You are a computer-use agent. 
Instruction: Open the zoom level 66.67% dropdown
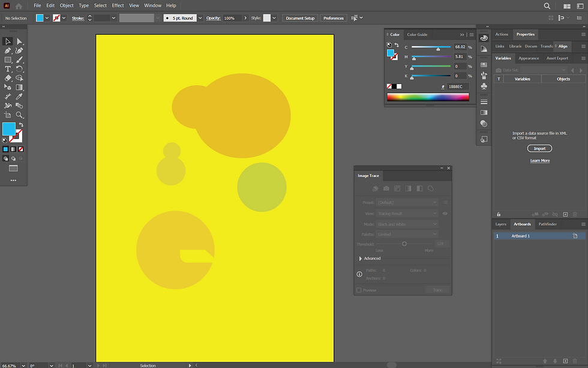point(23,366)
